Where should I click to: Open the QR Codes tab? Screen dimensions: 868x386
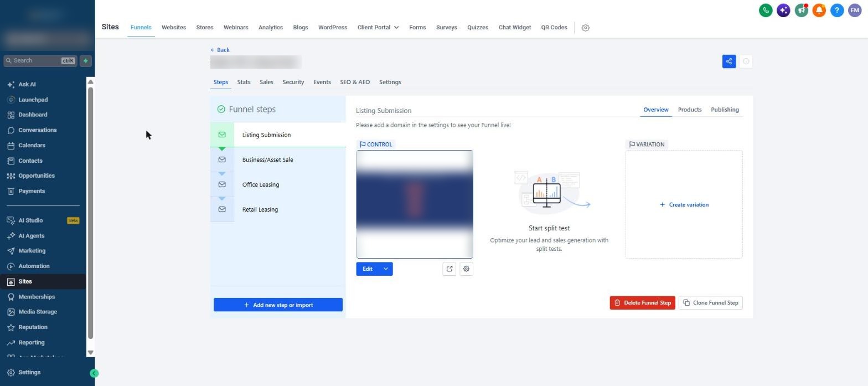tap(554, 28)
